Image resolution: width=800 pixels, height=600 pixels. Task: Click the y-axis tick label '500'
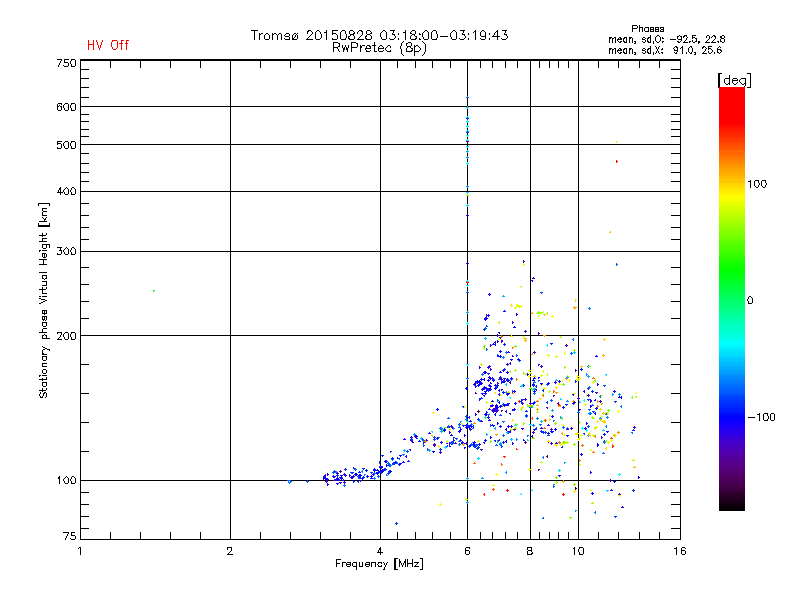66,145
